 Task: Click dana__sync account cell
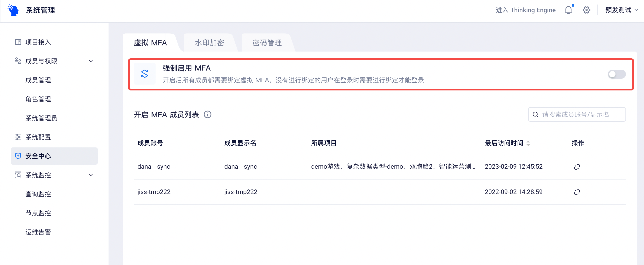click(x=154, y=166)
